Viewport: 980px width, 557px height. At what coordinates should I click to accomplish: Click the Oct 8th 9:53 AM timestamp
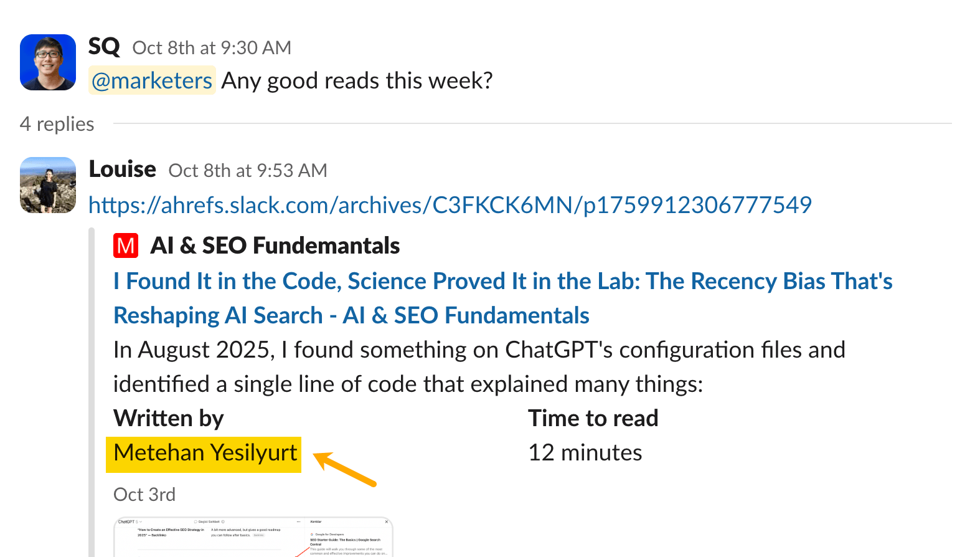click(x=248, y=171)
